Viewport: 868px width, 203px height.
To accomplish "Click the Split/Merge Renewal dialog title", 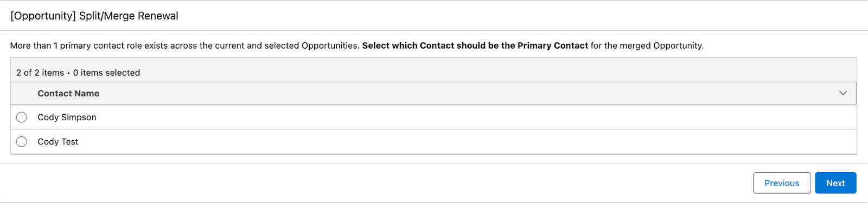I will [94, 16].
